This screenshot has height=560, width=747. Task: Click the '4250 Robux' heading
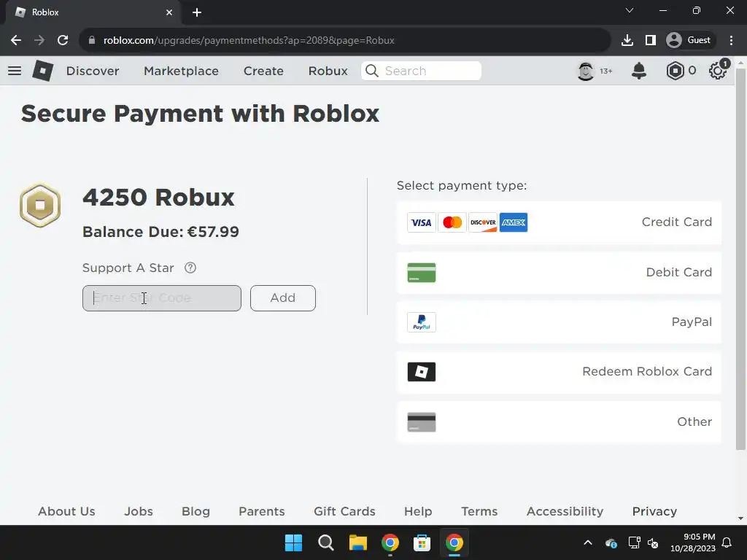point(158,197)
